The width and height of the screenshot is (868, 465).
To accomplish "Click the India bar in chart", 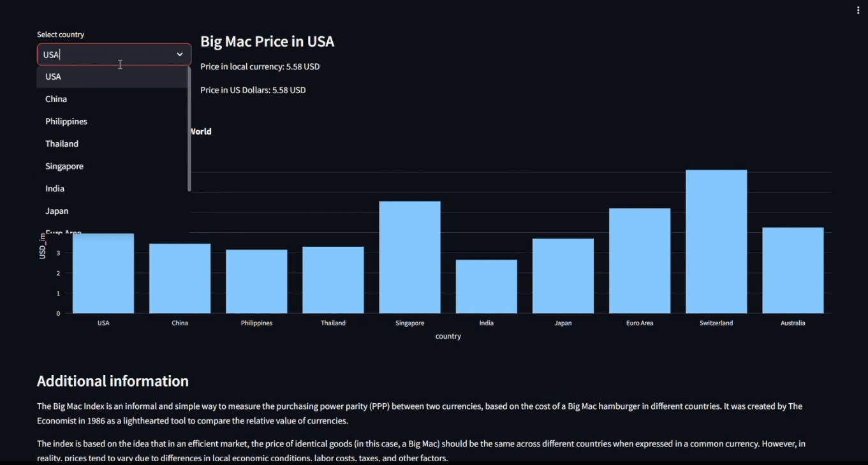I will [x=486, y=286].
